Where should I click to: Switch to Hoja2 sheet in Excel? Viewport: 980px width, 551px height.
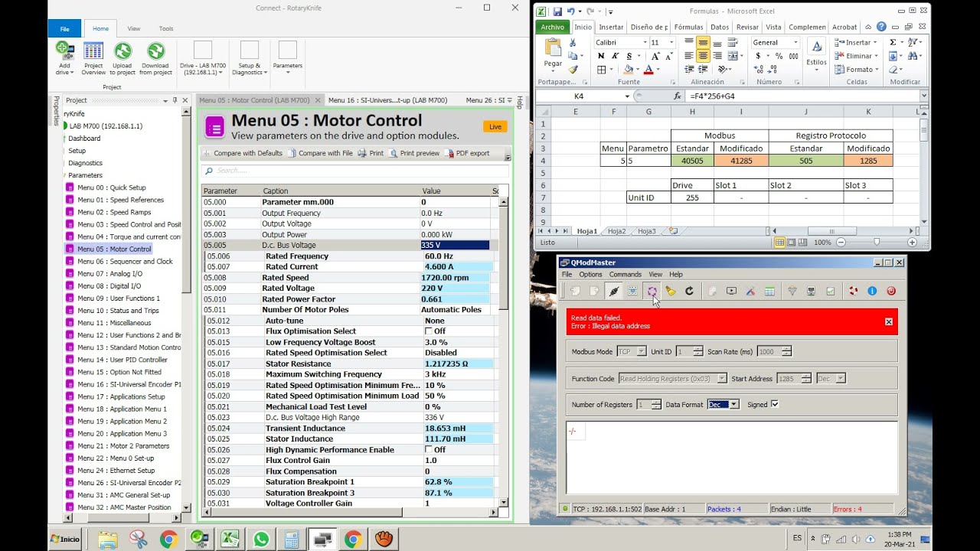click(x=616, y=231)
